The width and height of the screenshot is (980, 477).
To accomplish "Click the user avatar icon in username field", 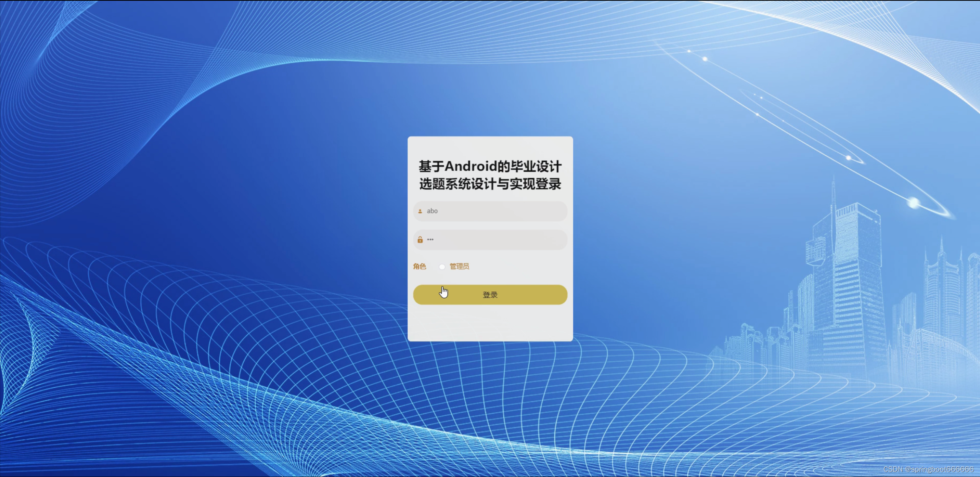I will click(x=420, y=211).
